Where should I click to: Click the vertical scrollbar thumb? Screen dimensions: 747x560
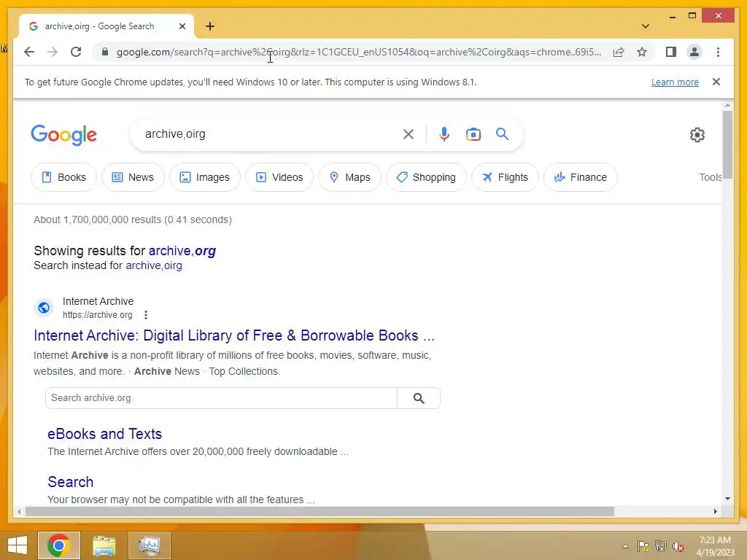click(x=727, y=144)
